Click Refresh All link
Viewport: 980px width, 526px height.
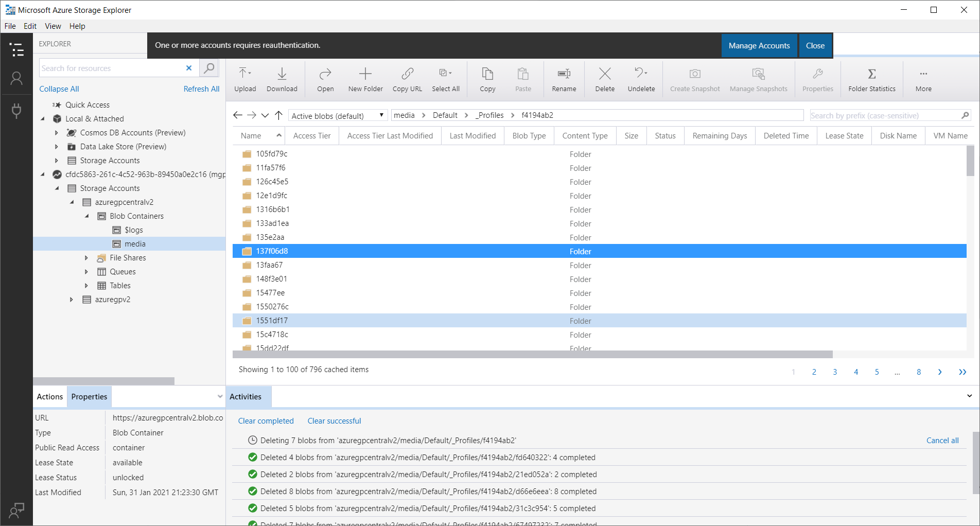[201, 89]
